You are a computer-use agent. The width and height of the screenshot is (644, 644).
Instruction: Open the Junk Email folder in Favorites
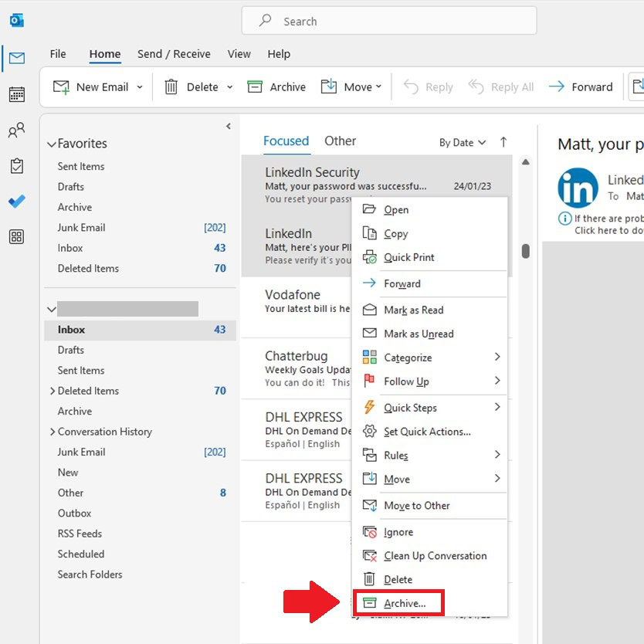tap(81, 228)
